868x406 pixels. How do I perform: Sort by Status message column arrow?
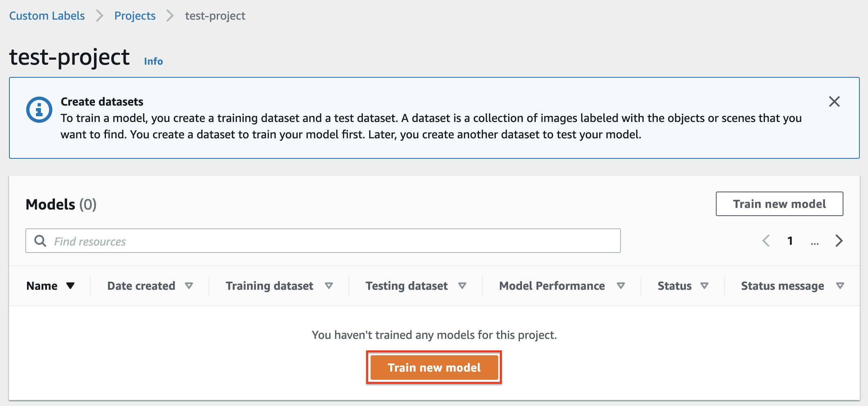point(840,286)
